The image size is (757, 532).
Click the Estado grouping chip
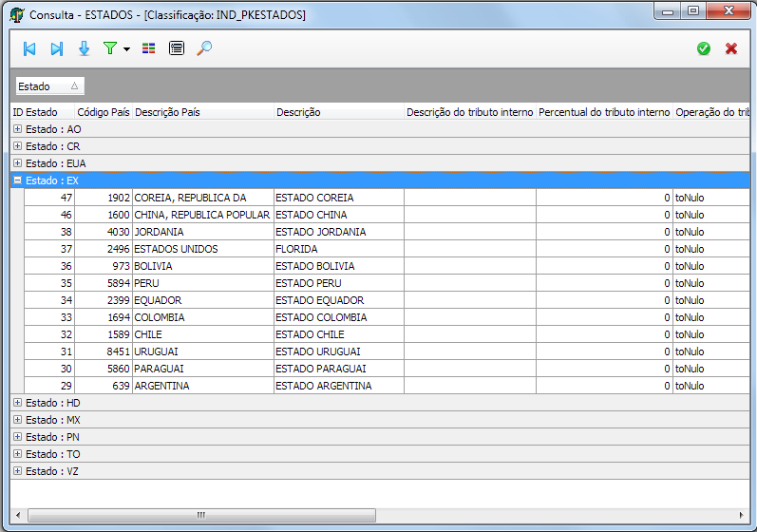[49, 86]
